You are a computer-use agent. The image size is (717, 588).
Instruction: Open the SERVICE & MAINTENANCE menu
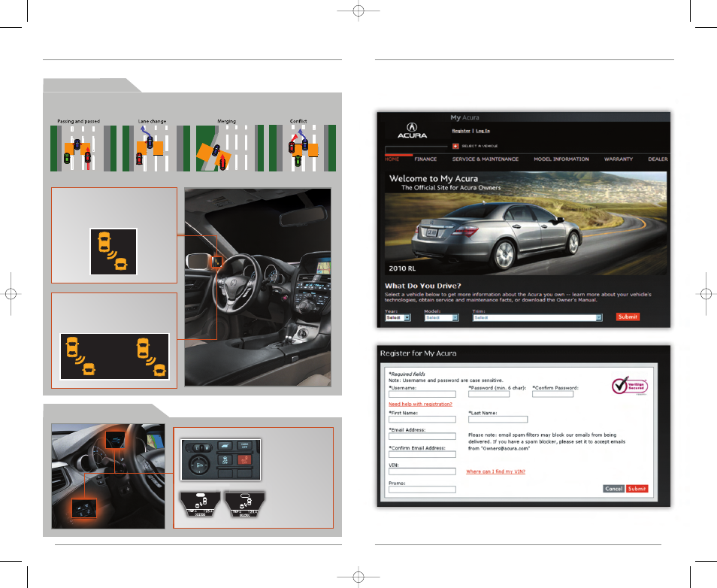click(x=486, y=159)
